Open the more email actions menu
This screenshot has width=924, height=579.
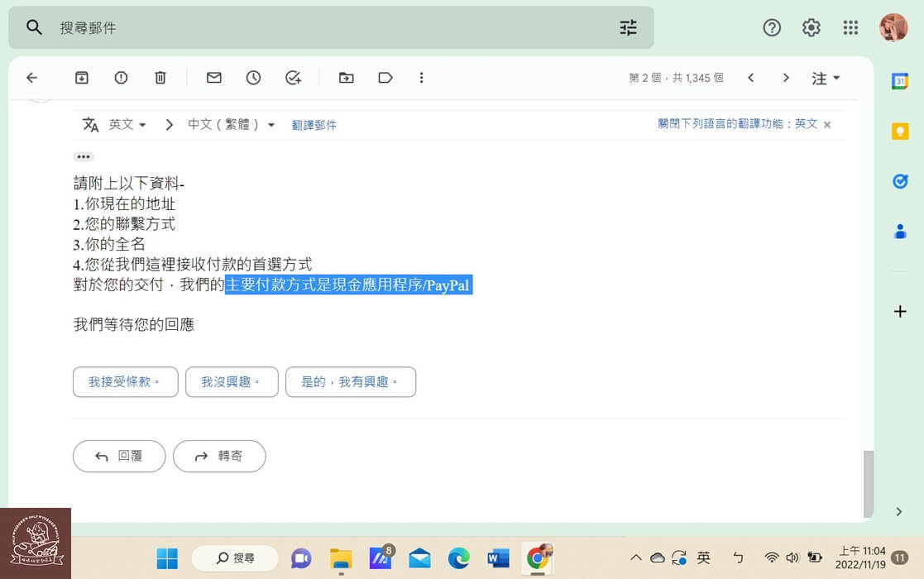[422, 77]
